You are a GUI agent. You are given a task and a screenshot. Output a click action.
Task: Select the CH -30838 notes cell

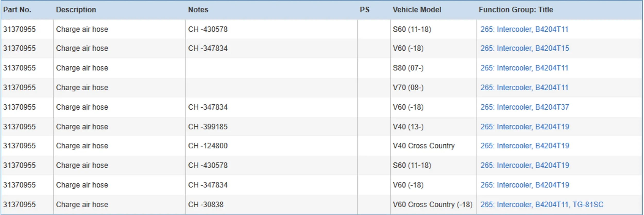[x=206, y=205]
